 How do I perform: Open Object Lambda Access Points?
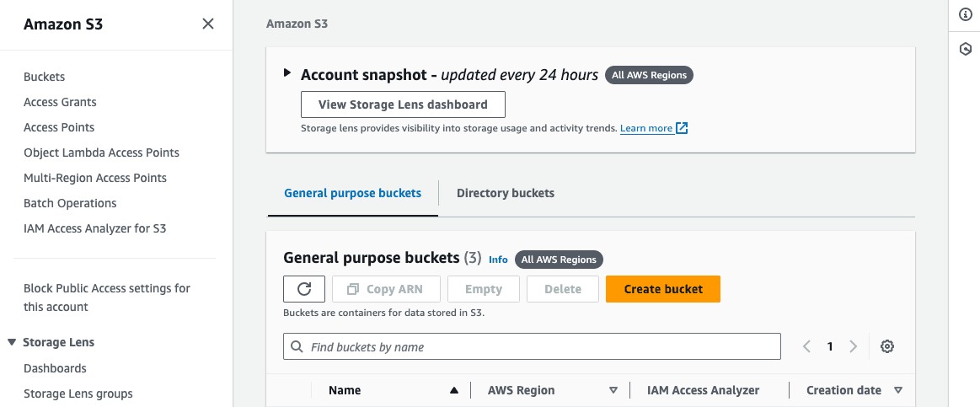[101, 153]
